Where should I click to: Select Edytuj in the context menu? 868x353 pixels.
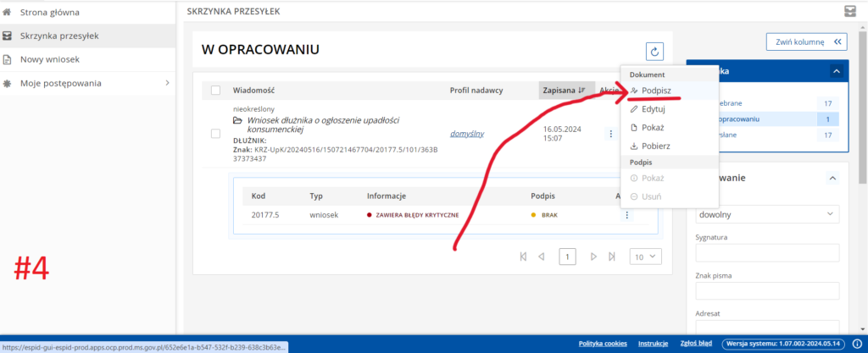pos(653,108)
